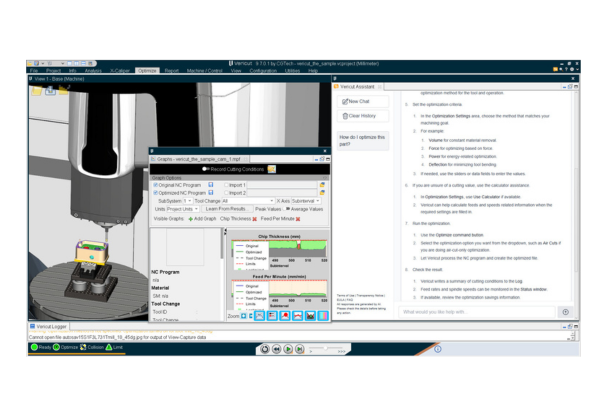This screenshot has width=600, height=414.
Task: Click the Vericut Assistant tab
Action: (x=357, y=87)
